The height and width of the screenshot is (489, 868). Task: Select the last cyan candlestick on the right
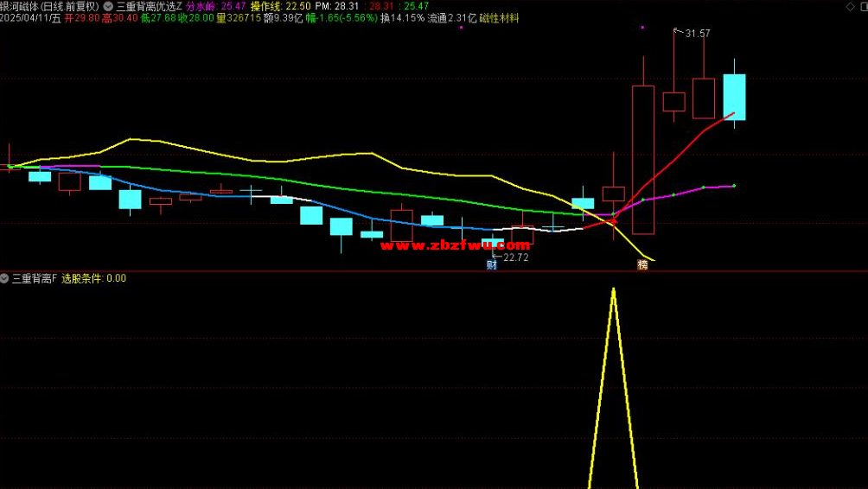tap(734, 97)
